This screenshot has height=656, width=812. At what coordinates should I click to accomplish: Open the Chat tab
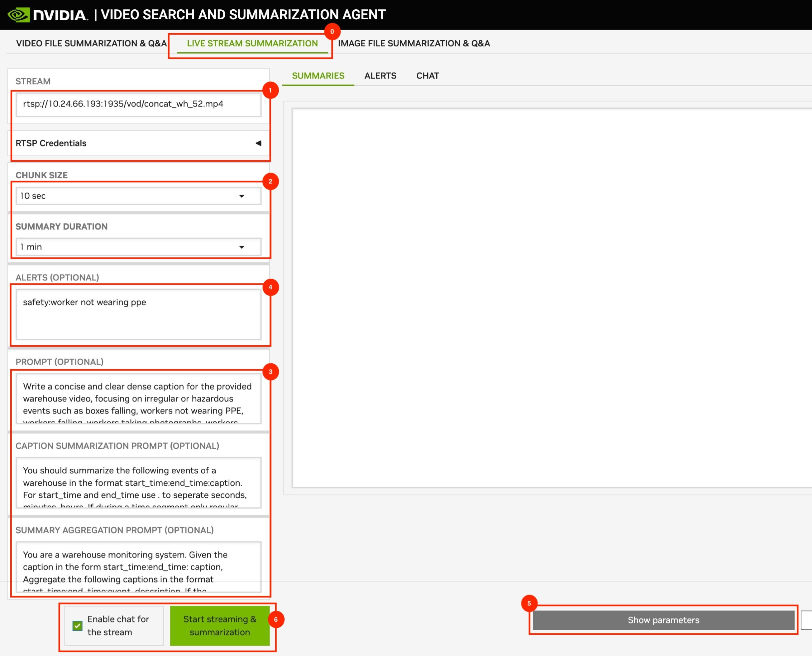click(427, 76)
